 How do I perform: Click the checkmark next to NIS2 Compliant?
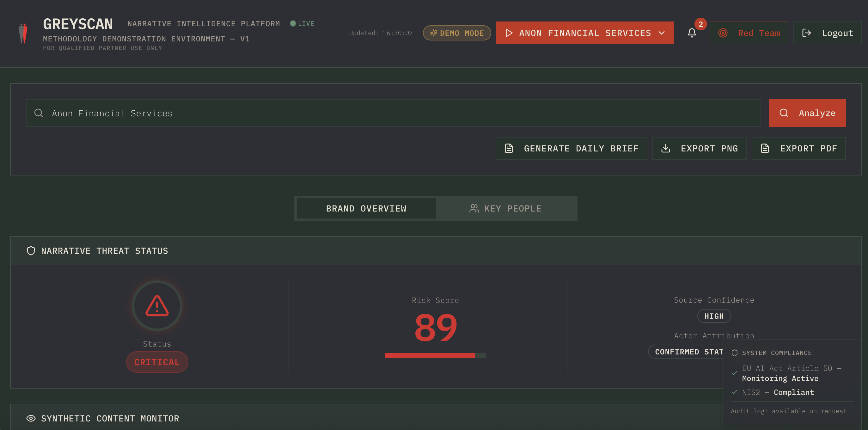point(735,392)
